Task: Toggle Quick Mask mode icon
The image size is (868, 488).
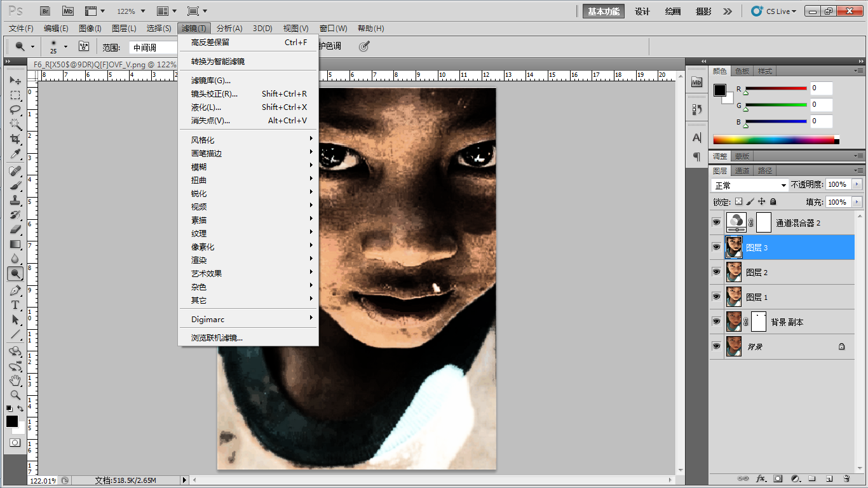Action: coord(15,442)
